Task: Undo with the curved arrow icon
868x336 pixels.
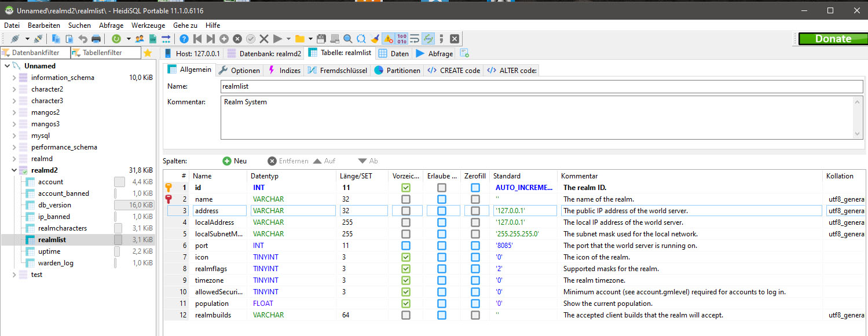Action: [83, 39]
